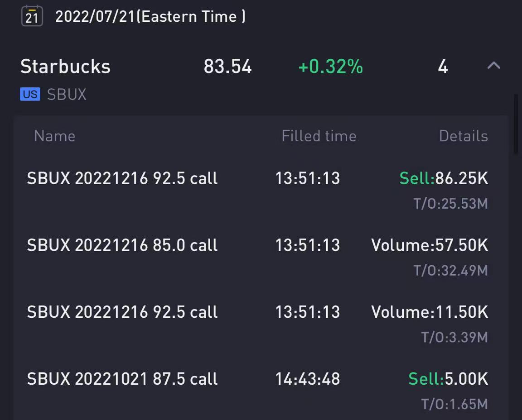Viewport: 522px width, 420px height.
Task: Open the calendar date picker icon
Action: tap(32, 16)
